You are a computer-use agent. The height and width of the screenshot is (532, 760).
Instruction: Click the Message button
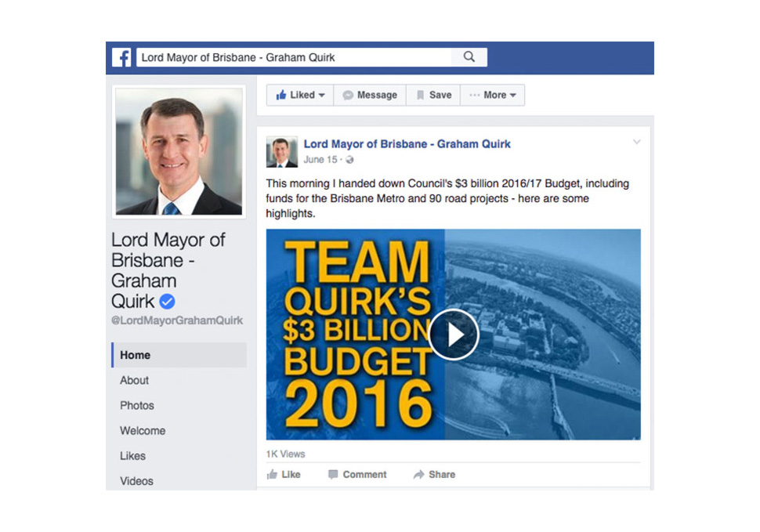click(370, 95)
